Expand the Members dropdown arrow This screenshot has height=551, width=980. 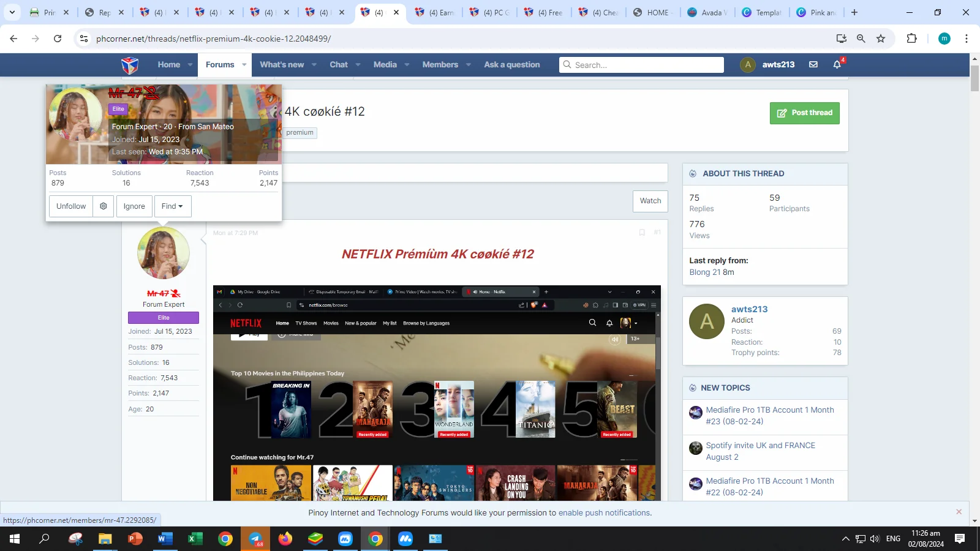(x=468, y=65)
